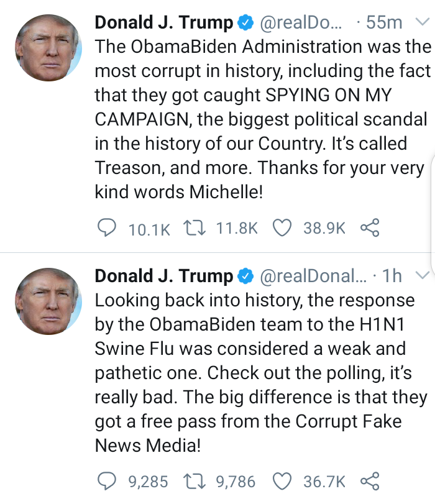The height and width of the screenshot is (504, 435).
Task: Tap the 55m timestamp
Action: click(x=385, y=23)
